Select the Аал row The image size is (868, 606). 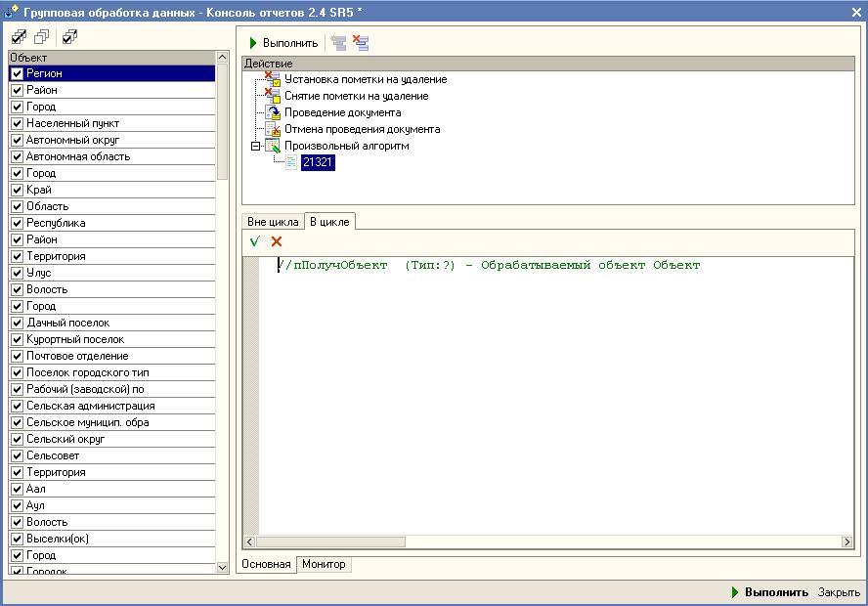[112, 489]
